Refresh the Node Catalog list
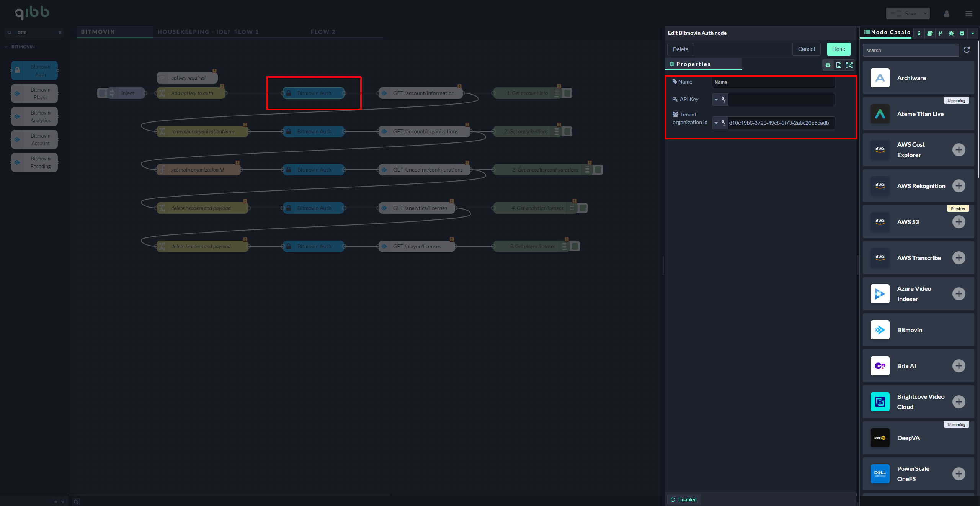Viewport: 980px width, 506px height. coord(967,50)
